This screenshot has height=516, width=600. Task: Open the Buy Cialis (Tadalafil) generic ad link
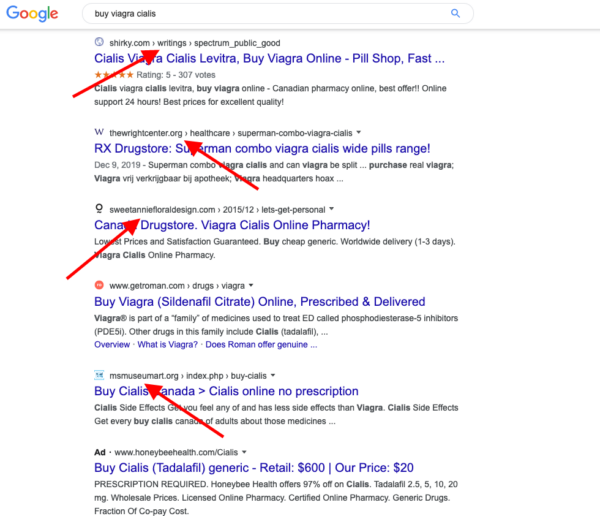[254, 468]
